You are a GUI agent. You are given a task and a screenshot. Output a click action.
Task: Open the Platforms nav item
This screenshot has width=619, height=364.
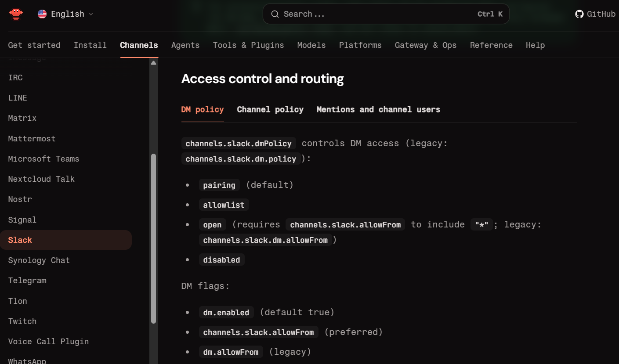(360, 45)
